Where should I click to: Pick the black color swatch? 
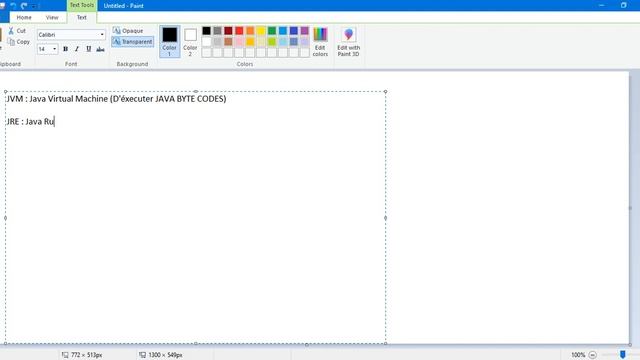(x=207, y=31)
